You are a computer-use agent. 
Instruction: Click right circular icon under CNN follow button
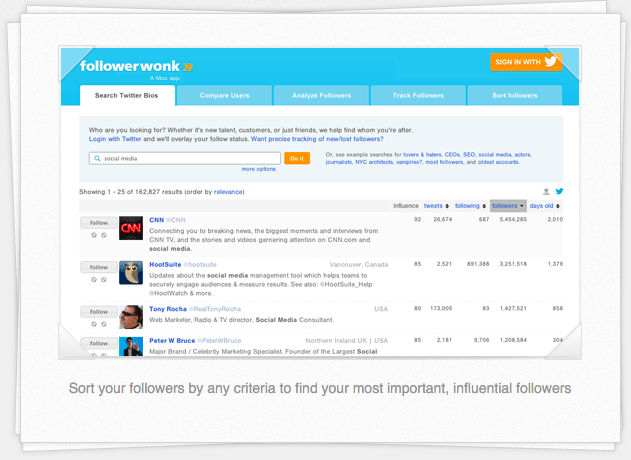pos(104,235)
